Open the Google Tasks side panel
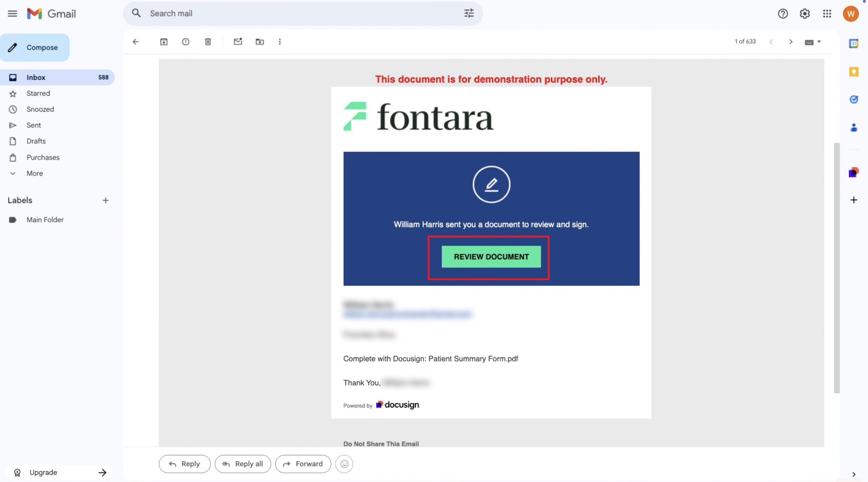This screenshot has width=868, height=482. [854, 99]
